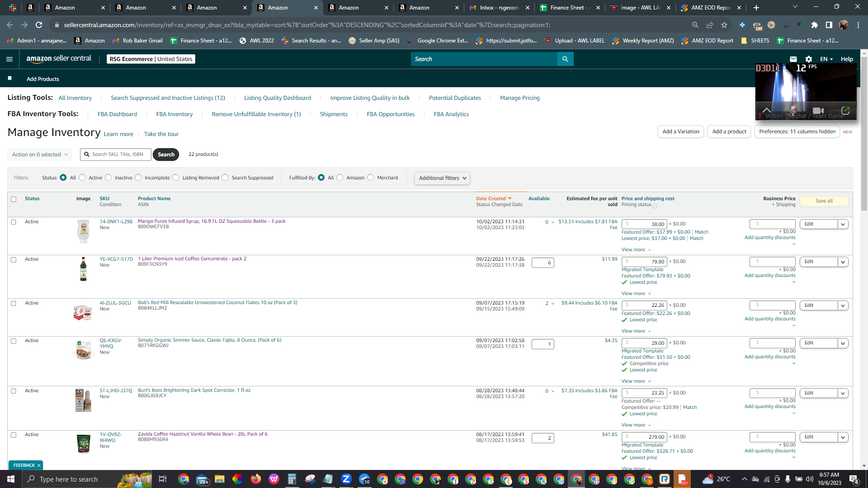Expand the available quantity chevron for Mango Puree Syrup
The height and width of the screenshot is (488, 868).
click(552, 222)
